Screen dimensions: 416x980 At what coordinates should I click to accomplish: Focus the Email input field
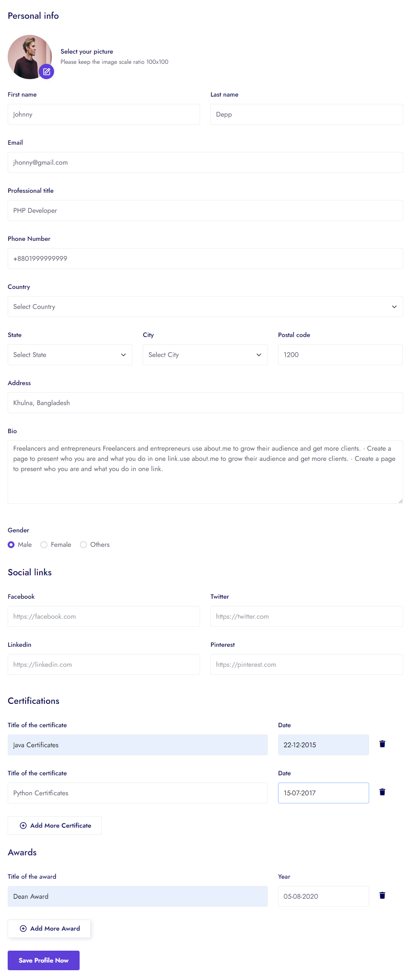click(x=205, y=163)
